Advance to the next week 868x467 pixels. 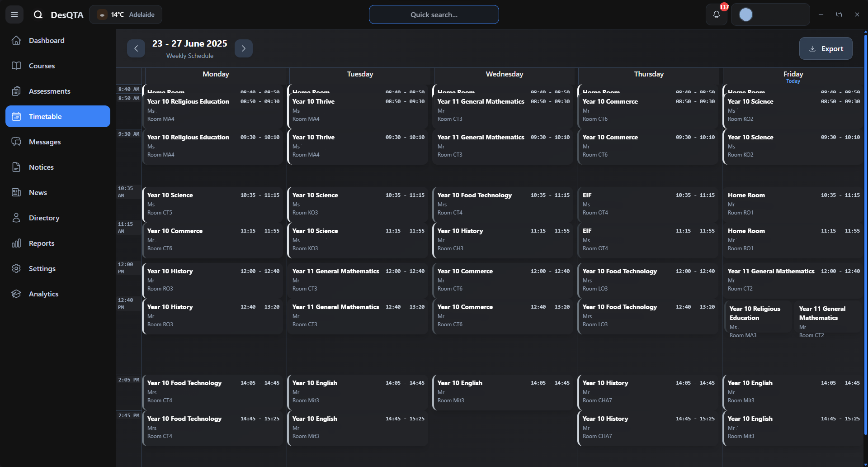point(244,48)
